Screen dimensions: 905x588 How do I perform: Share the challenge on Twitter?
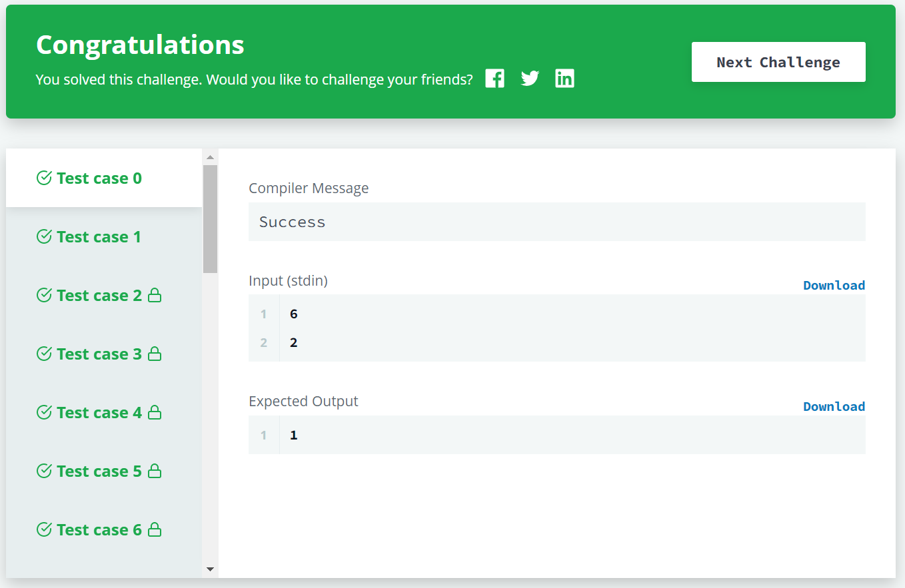[530, 79]
